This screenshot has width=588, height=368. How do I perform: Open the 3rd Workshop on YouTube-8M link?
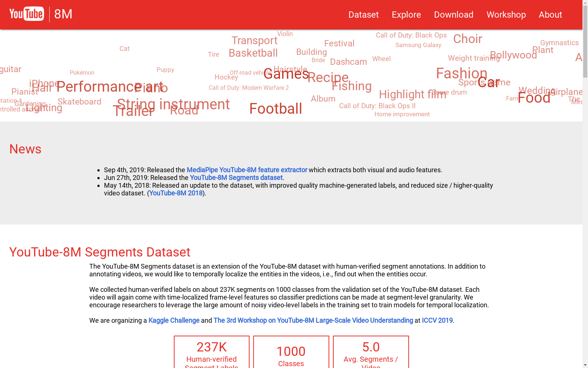(313, 321)
